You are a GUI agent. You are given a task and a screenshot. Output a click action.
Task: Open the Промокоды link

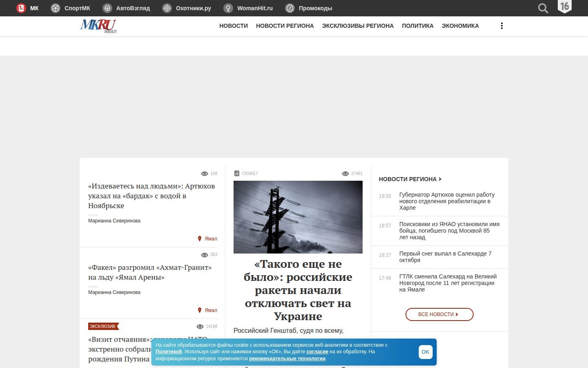tap(315, 8)
